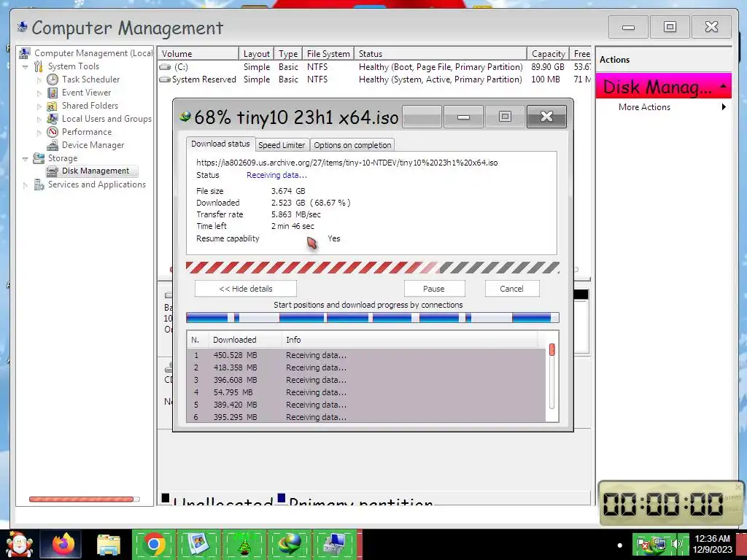This screenshot has height=560, width=747.
Task: Click the Storage node icon
Action: [x=39, y=158]
